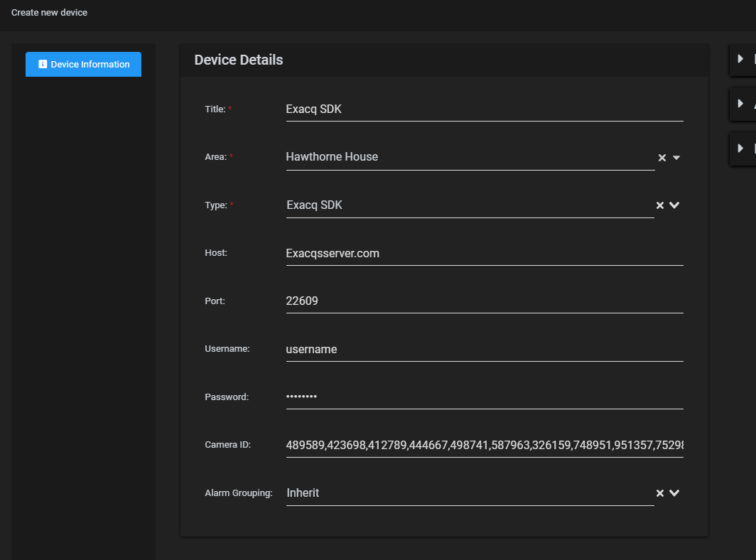The image size is (756, 560).
Task: Edit the Username field
Action: click(x=485, y=349)
